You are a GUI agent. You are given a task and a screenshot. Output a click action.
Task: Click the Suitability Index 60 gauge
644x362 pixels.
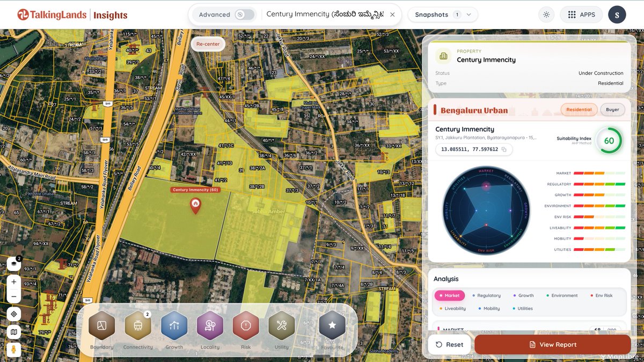click(609, 141)
